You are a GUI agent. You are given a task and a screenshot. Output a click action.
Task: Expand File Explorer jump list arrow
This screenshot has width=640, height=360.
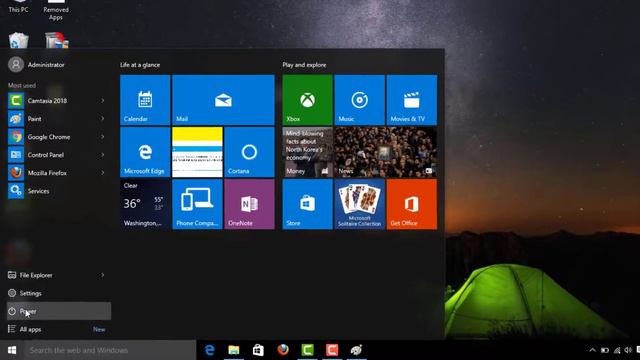point(102,275)
